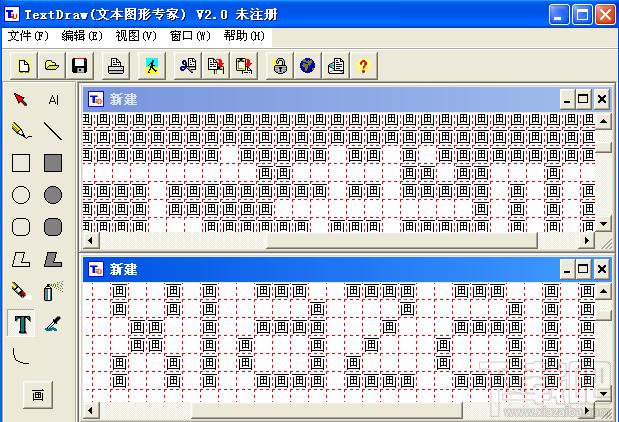The height and width of the screenshot is (422, 619).
Task: Click the upper 新建 window title bar
Action: coord(321,99)
